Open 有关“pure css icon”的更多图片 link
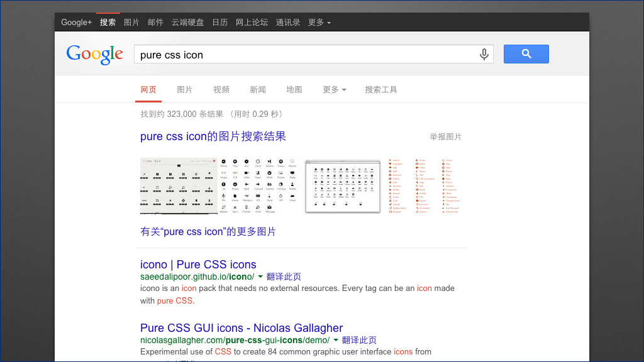This screenshot has height=362, width=644. click(x=208, y=231)
